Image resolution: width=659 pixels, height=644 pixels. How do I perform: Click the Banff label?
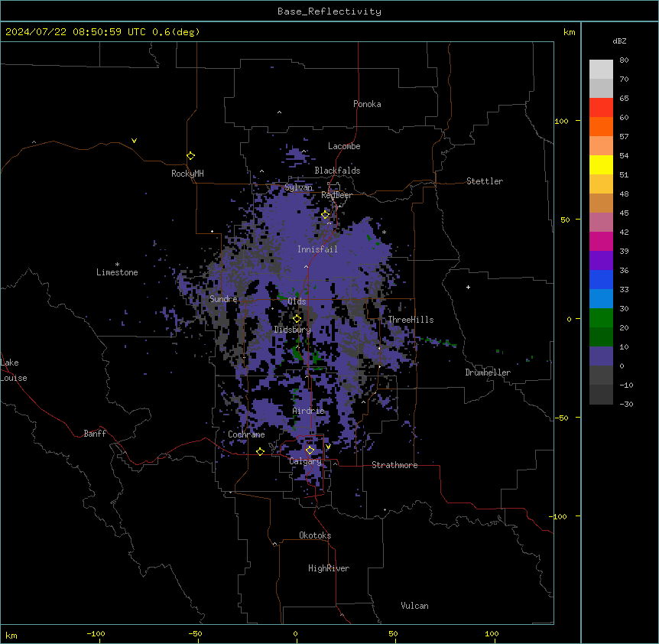click(95, 434)
